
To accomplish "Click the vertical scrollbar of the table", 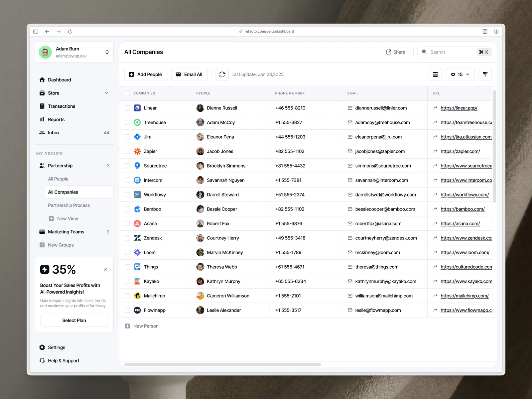I will pos(494,146).
